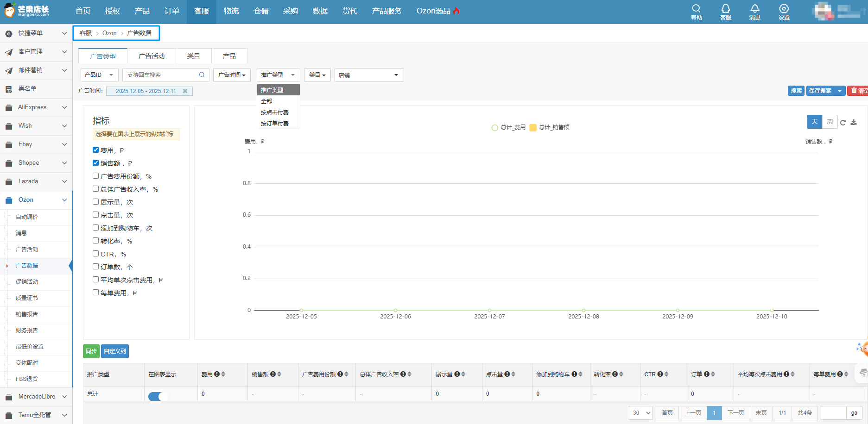868x424 pixels.
Task: Change page size dropdown showing 30
Action: [641, 413]
